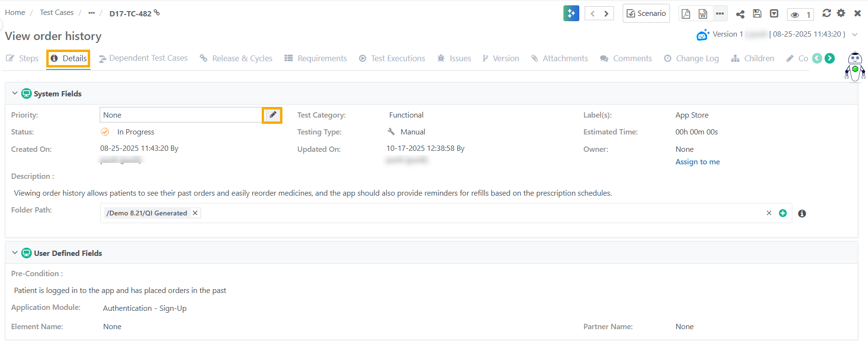The width and height of the screenshot is (868, 360).
Task: Export test case as PDF
Action: (x=686, y=14)
